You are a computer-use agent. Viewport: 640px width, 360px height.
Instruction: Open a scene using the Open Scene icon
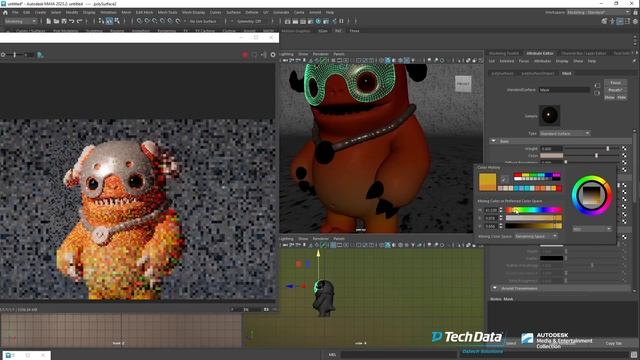(x=56, y=21)
